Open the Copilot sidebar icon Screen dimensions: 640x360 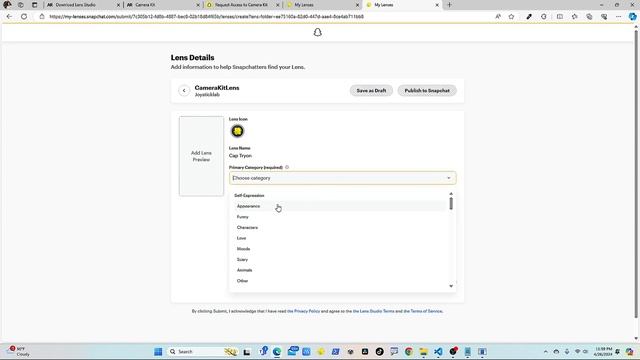coord(632,17)
